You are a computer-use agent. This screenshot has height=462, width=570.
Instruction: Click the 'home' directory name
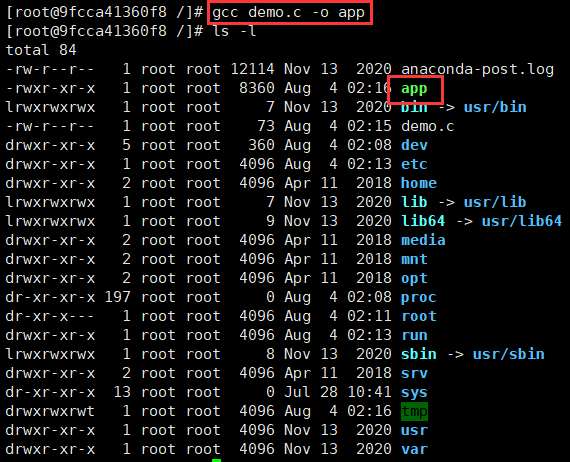(x=419, y=183)
